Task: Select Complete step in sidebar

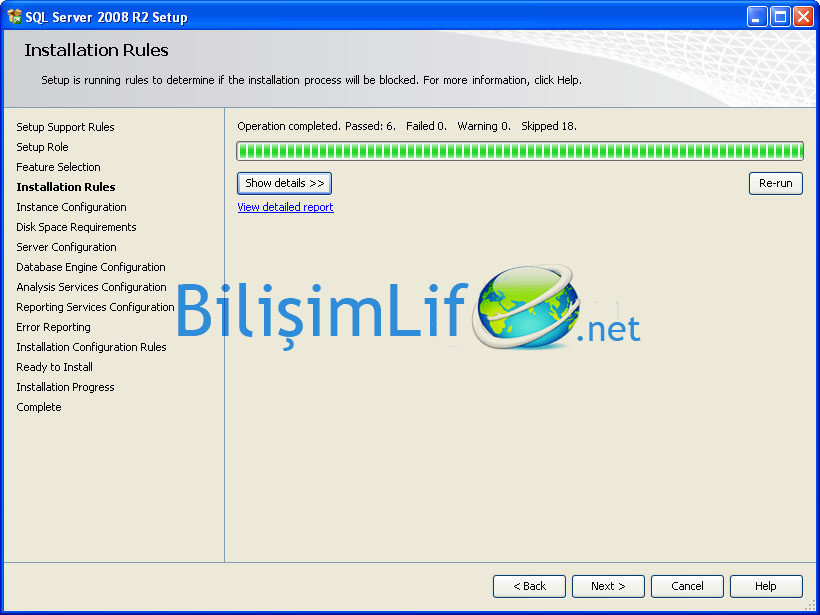Action: (x=39, y=407)
